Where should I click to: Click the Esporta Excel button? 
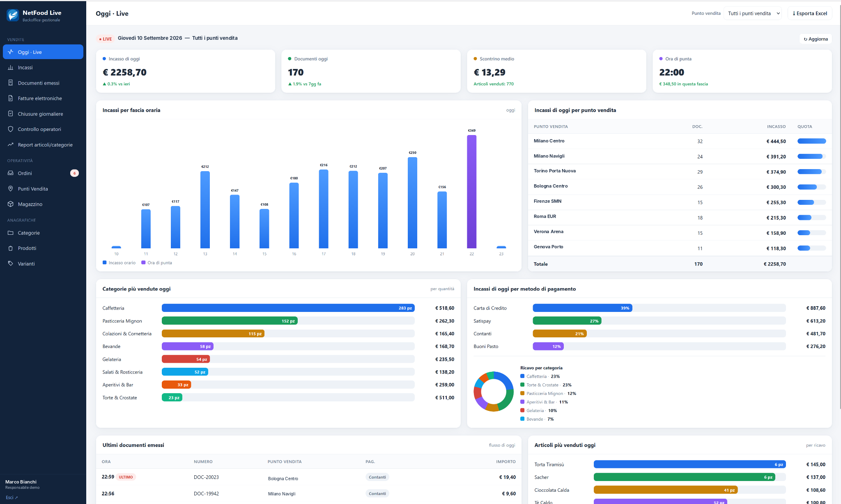tap(810, 14)
